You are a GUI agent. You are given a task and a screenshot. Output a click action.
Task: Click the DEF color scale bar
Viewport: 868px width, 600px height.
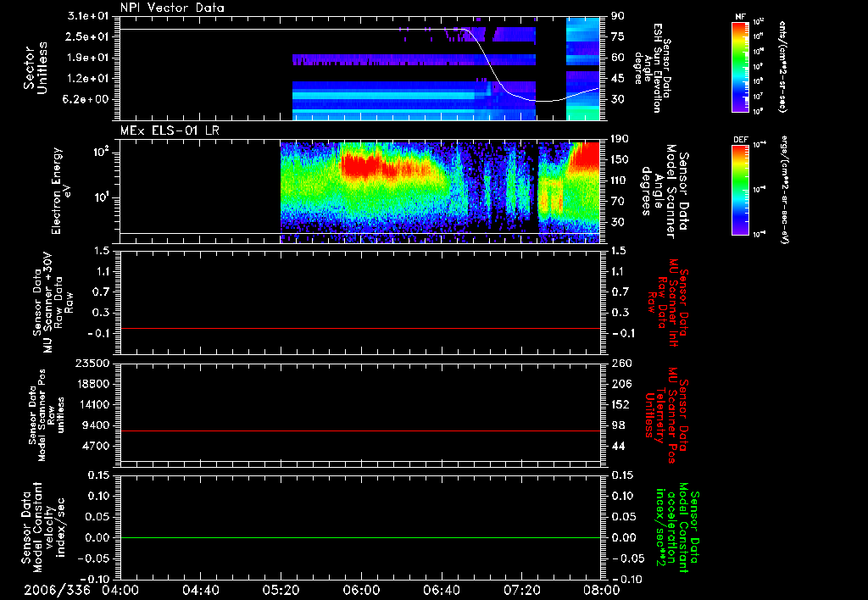coord(741,190)
